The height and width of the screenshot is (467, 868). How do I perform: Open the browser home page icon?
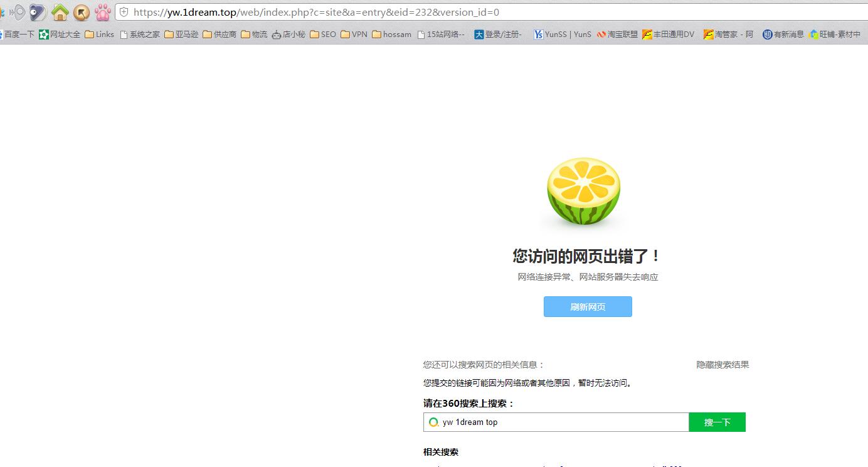60,12
